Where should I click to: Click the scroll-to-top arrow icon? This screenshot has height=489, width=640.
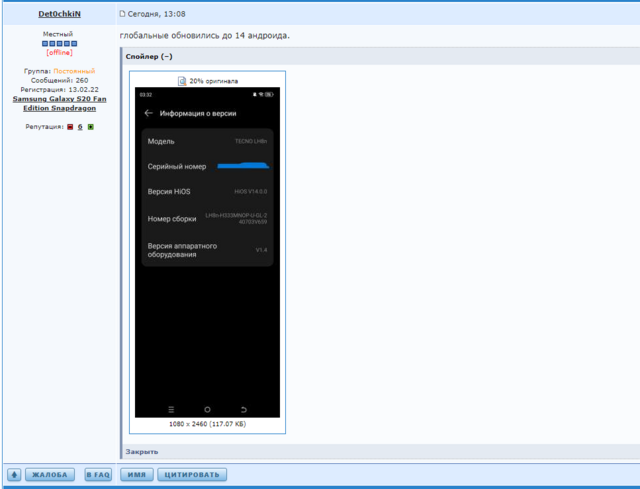[14, 475]
